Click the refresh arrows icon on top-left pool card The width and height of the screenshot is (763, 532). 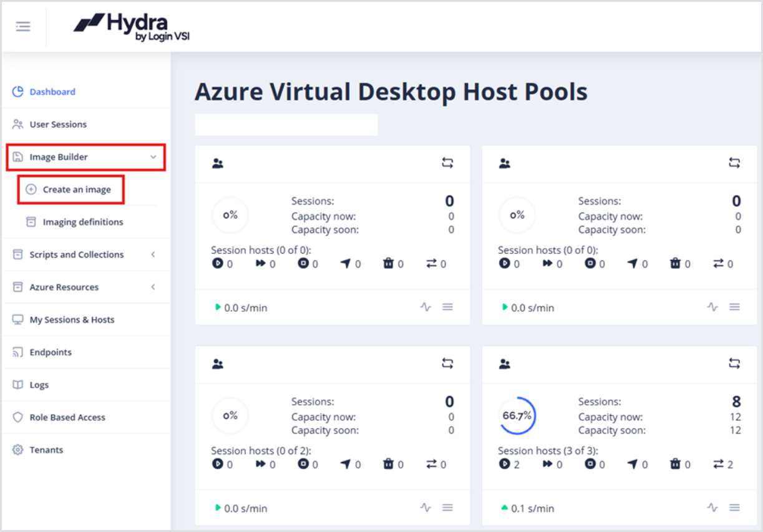[x=447, y=163]
